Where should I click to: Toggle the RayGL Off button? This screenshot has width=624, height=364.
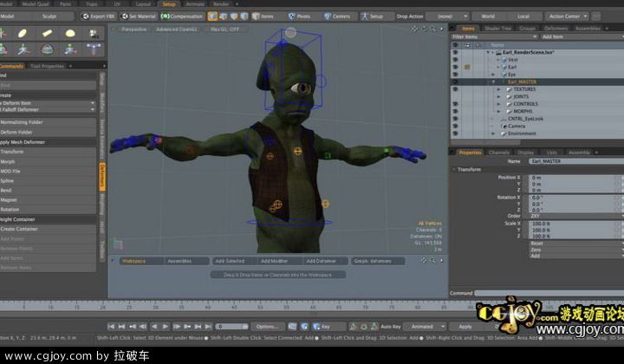224,29
